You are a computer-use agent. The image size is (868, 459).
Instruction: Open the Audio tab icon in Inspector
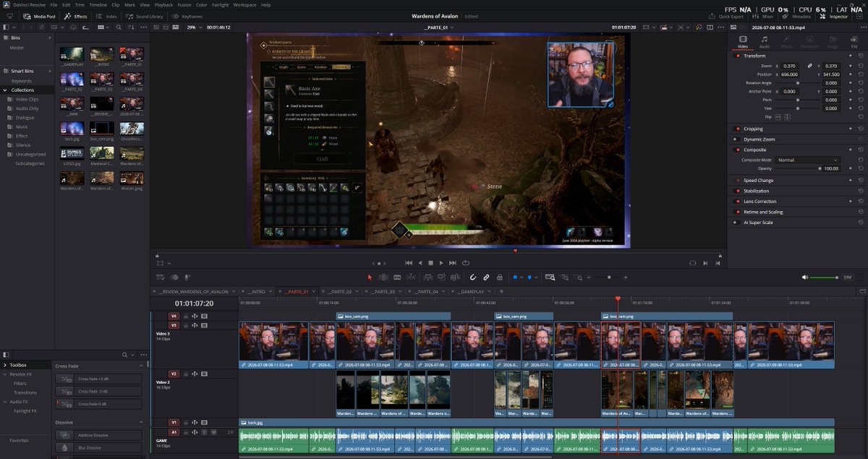[x=764, y=40]
